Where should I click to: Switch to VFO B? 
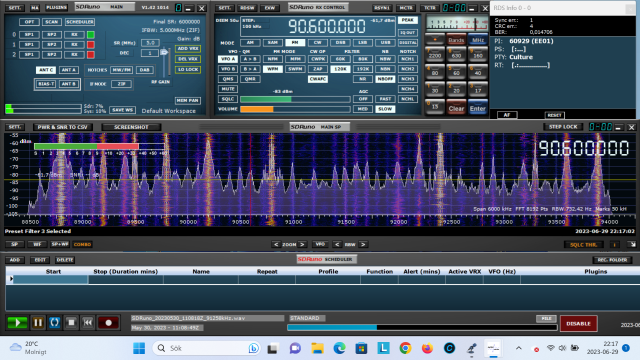[228, 69]
